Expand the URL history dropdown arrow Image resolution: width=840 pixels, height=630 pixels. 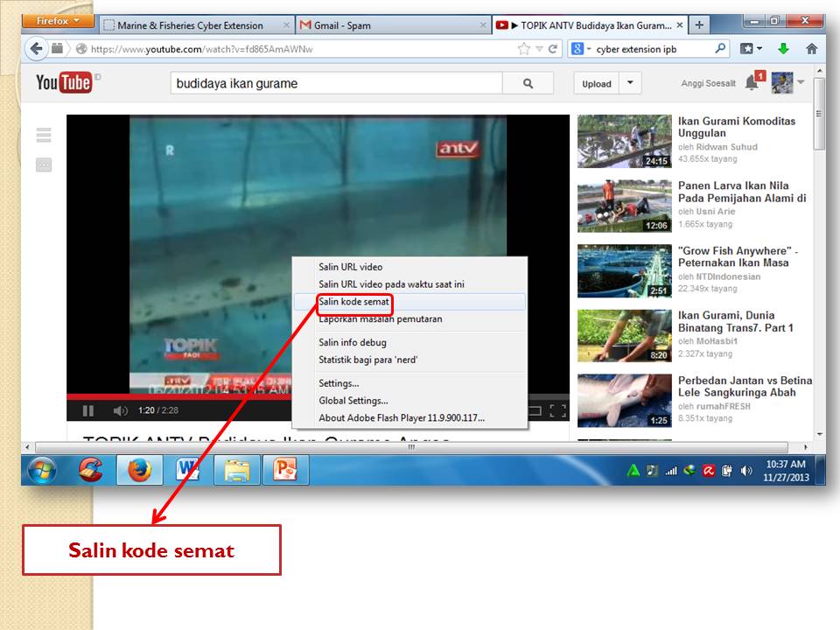coord(540,49)
